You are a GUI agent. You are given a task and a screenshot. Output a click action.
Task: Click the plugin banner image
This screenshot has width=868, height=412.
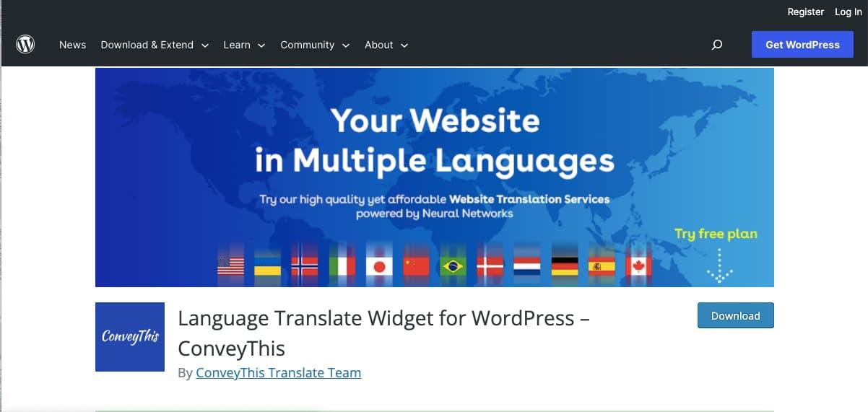pos(435,177)
